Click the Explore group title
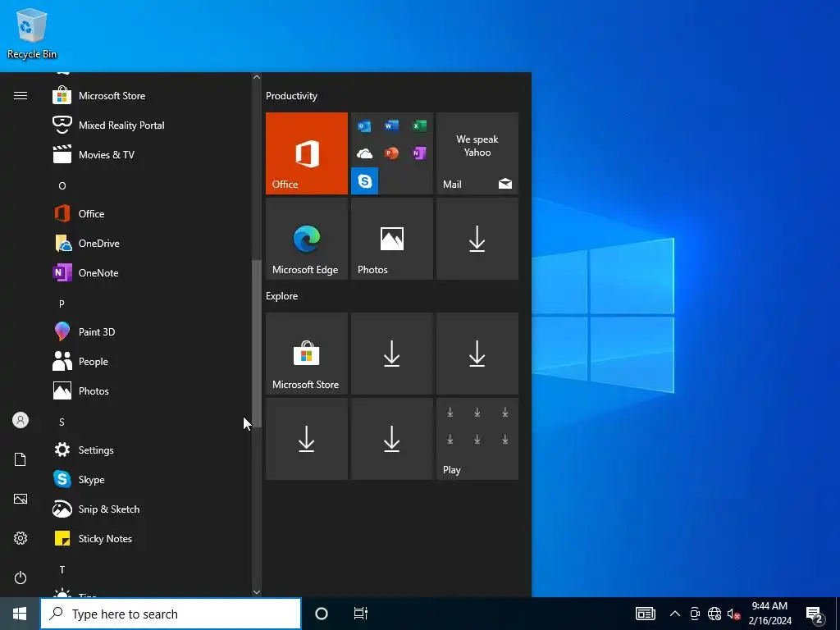Image resolution: width=840 pixels, height=630 pixels. (x=282, y=296)
